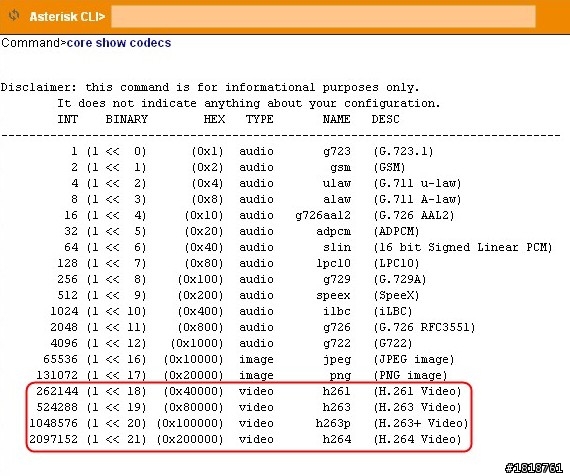Viewport: 570px width, 476px height.
Task: Select the 'h263' codec name
Action: (337, 407)
